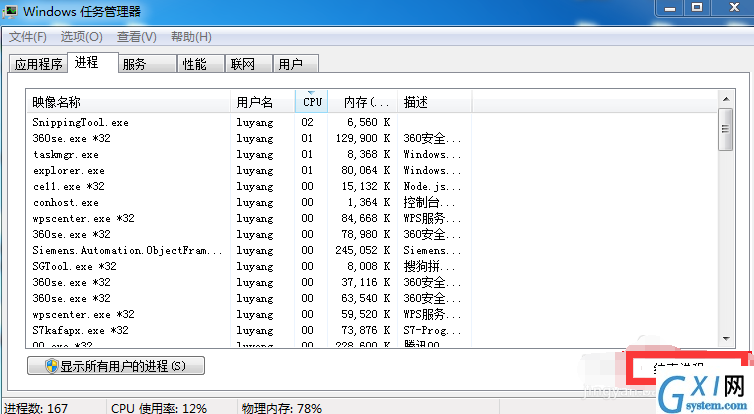Select wpscenter.exe using 84,668 K memory
The image size is (754, 414).
[249, 218]
